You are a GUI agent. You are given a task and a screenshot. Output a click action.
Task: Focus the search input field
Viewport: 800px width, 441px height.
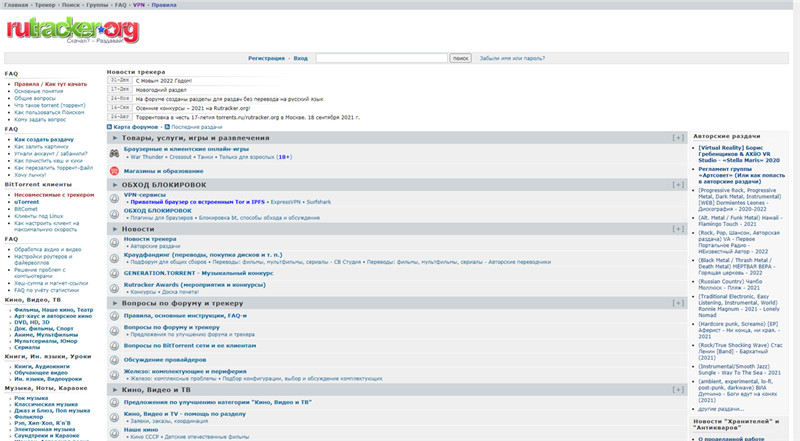[381, 58]
